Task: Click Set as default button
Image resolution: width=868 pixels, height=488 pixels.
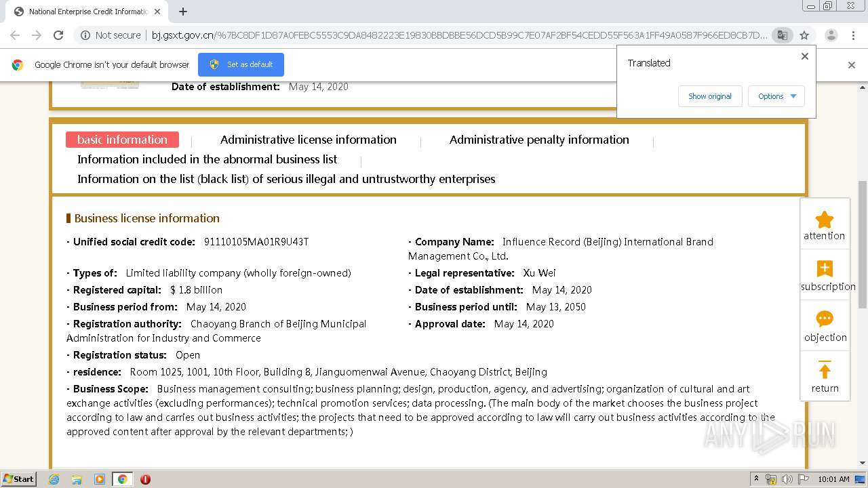Action: pos(241,64)
